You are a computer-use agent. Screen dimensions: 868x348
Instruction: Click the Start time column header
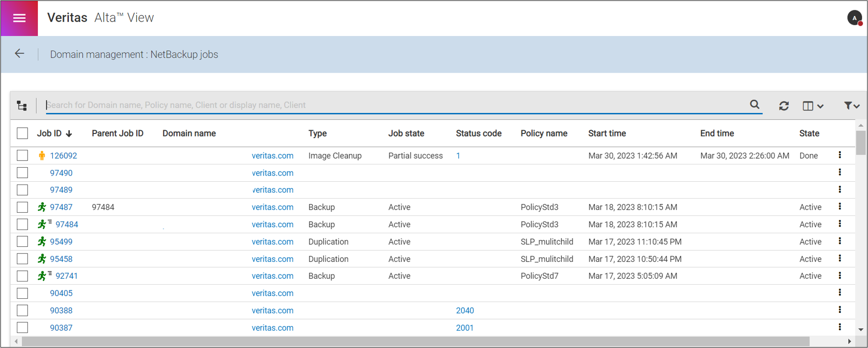click(x=607, y=133)
